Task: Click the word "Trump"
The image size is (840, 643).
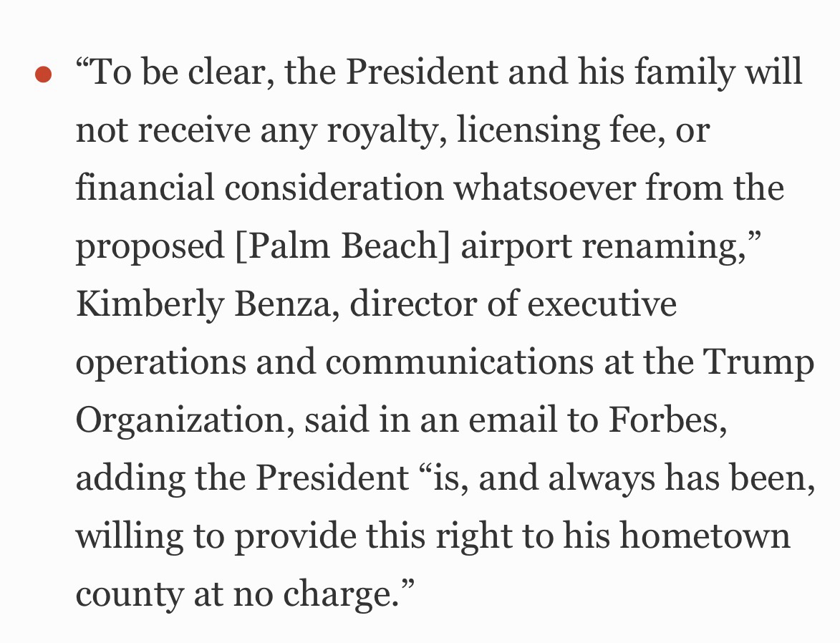Action: [759, 363]
